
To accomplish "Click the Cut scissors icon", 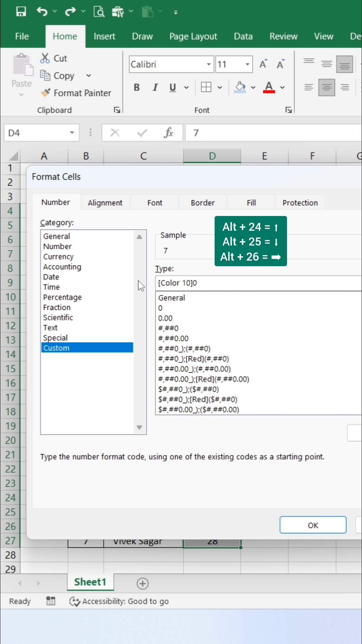I will 45,58.
